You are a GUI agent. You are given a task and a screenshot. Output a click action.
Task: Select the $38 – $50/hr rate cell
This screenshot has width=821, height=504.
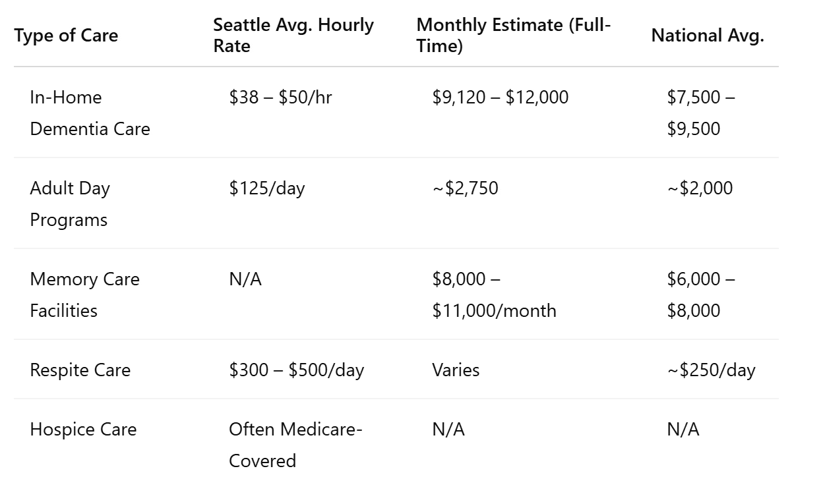[280, 98]
